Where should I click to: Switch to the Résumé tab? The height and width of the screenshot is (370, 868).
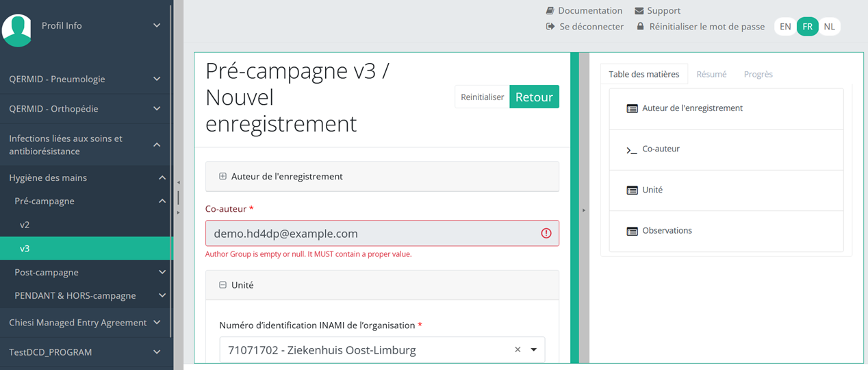click(x=711, y=74)
